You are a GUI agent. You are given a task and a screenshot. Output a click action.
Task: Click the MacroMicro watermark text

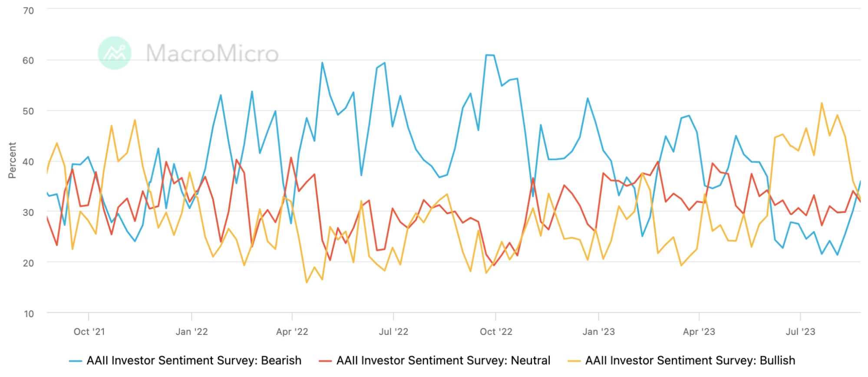(x=212, y=53)
